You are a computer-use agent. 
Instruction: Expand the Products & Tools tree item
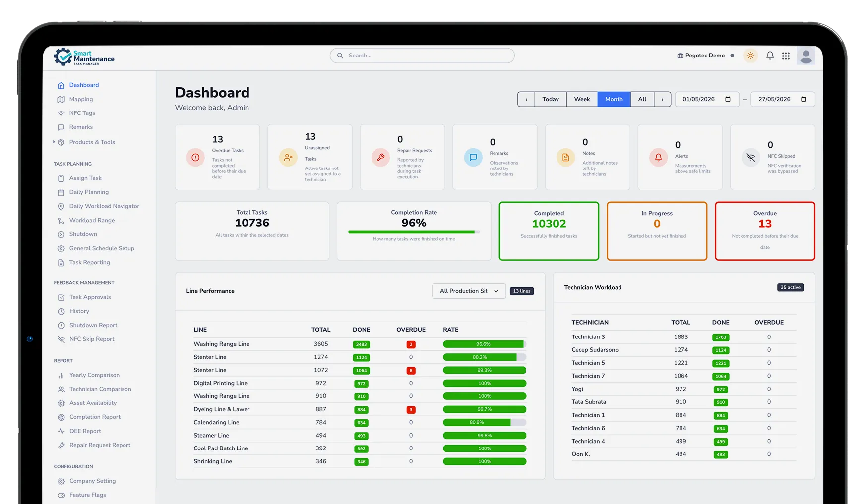tap(54, 142)
